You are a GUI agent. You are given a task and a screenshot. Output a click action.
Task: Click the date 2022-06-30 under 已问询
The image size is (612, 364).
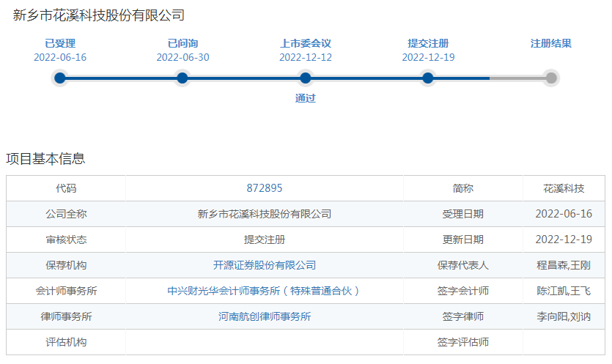pyautogui.click(x=183, y=57)
